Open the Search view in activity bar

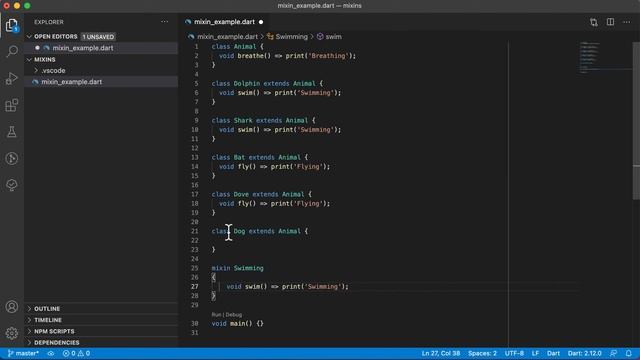coord(12,51)
